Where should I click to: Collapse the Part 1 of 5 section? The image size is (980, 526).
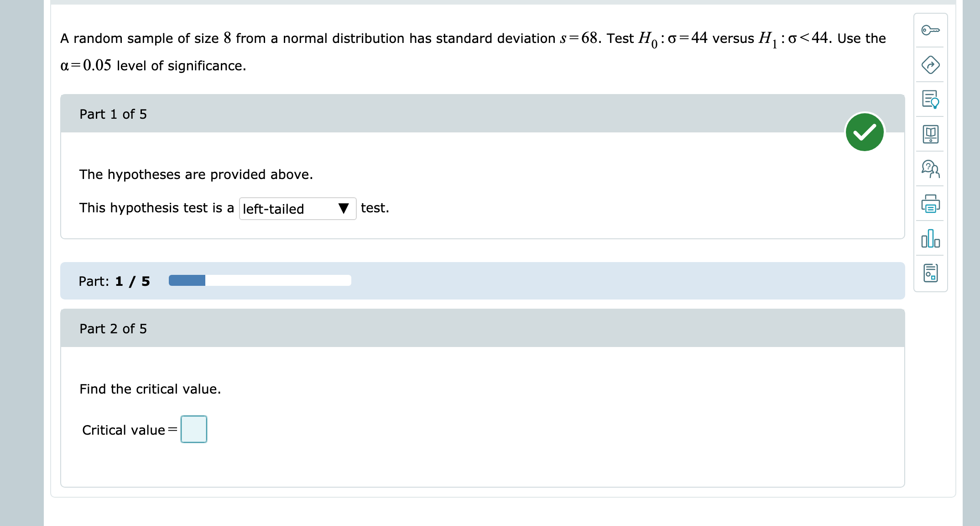[x=112, y=114]
